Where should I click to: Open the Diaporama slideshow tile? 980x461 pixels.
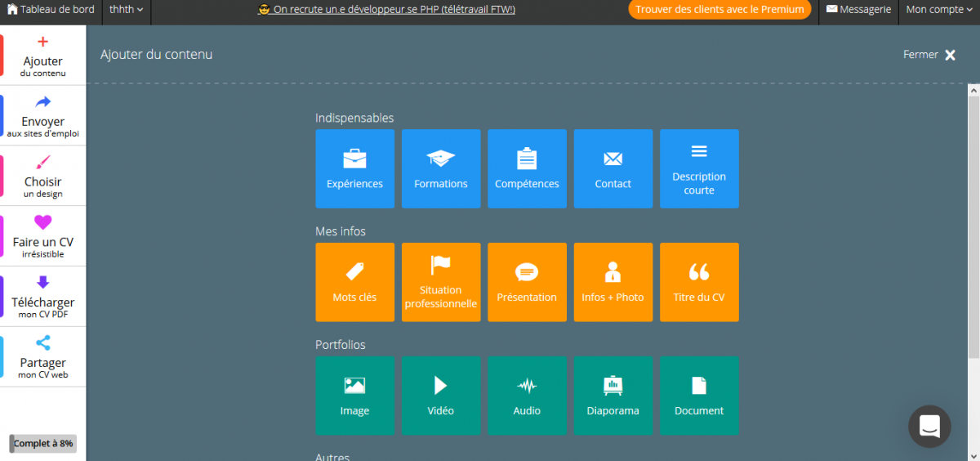coord(613,396)
